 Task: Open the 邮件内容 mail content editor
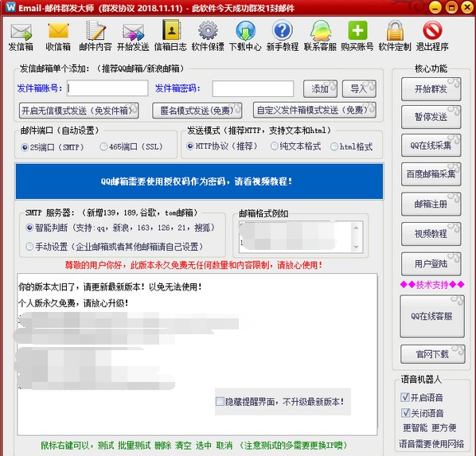pyautogui.click(x=96, y=36)
